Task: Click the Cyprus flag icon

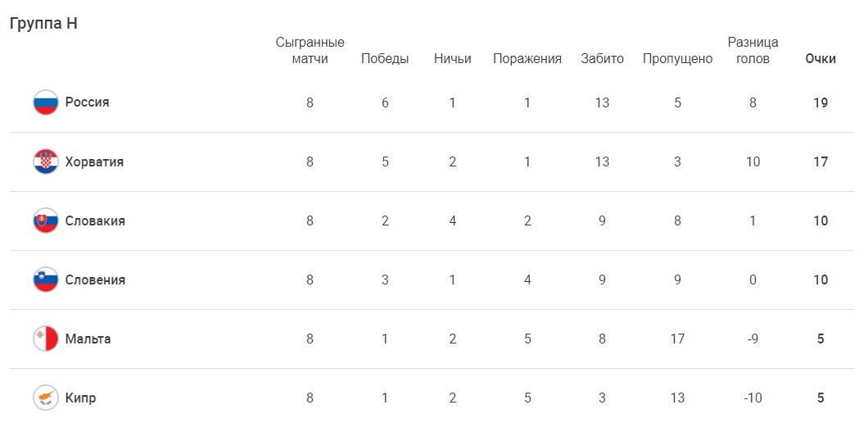Action: 45,398
